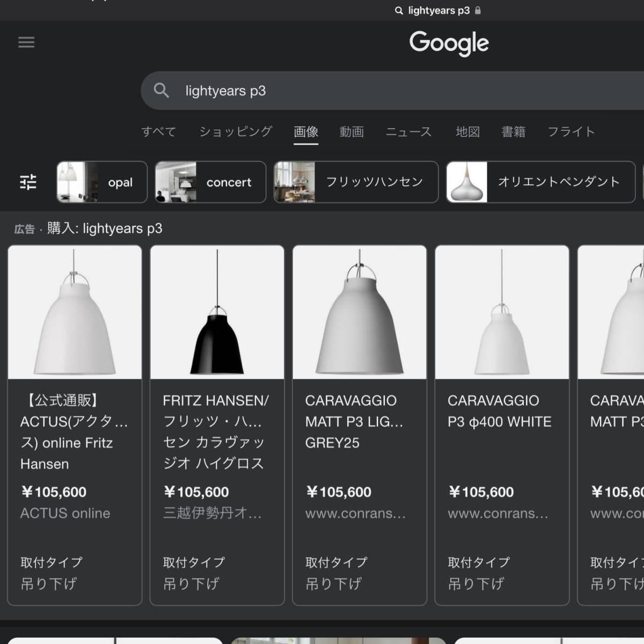Click 広告 · 購入: lightyears p3 heading
The height and width of the screenshot is (644, 644).
pos(89,229)
